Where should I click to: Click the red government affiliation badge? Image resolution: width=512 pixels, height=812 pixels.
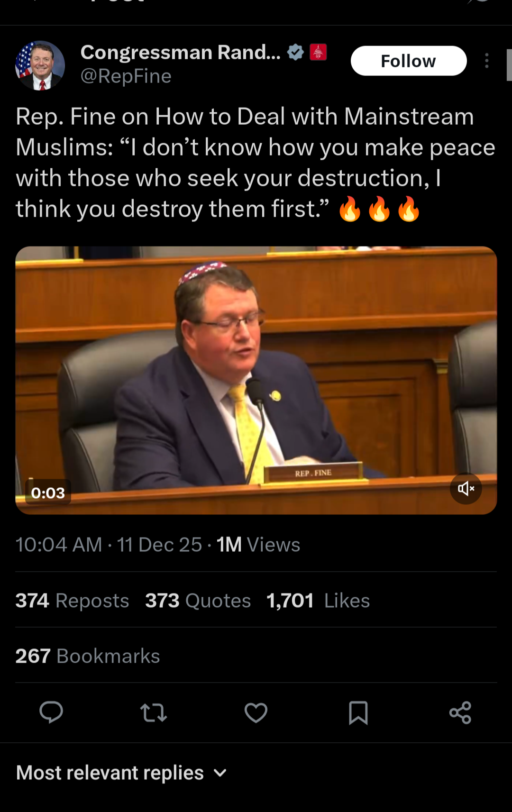point(318,52)
